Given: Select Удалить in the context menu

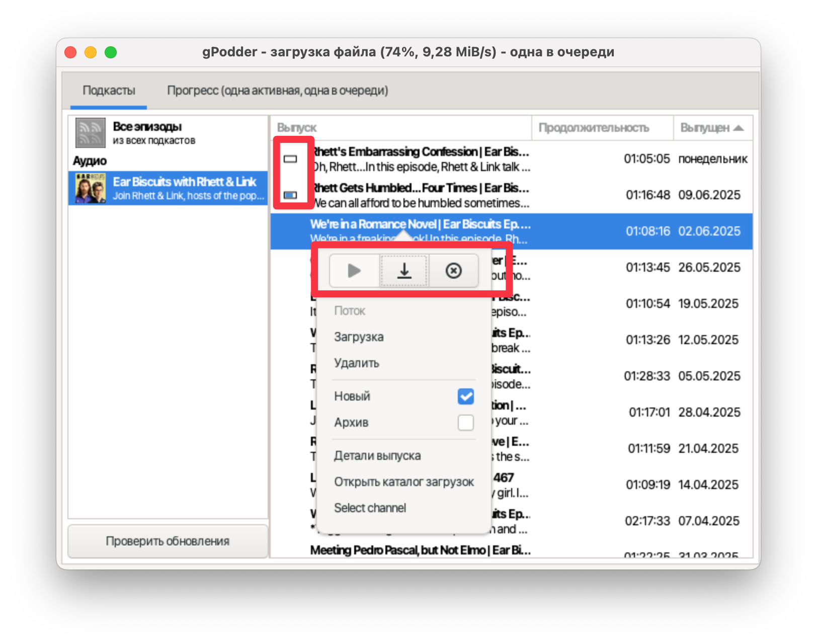Looking at the screenshot, I should [x=357, y=363].
